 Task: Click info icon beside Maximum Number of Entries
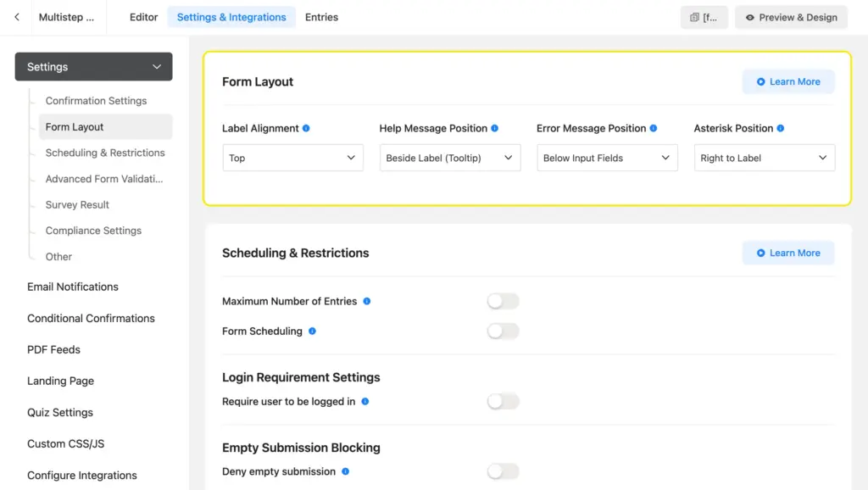click(x=367, y=302)
